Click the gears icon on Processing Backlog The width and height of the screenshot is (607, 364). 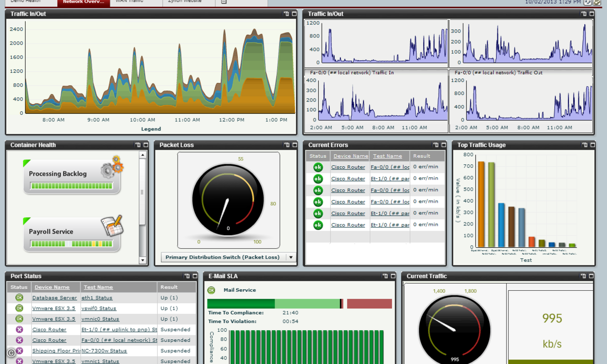tap(111, 167)
